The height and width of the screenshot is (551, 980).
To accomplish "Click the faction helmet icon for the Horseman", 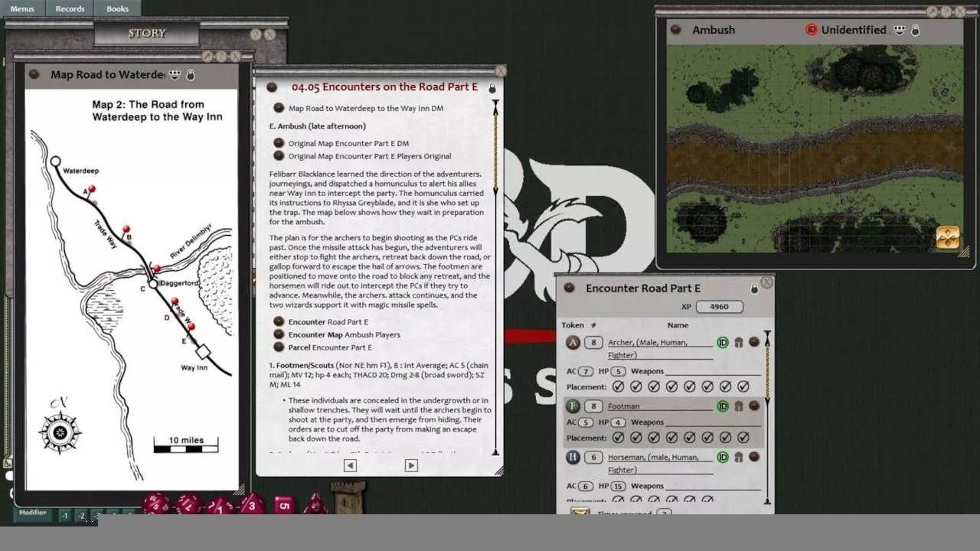I will click(739, 457).
